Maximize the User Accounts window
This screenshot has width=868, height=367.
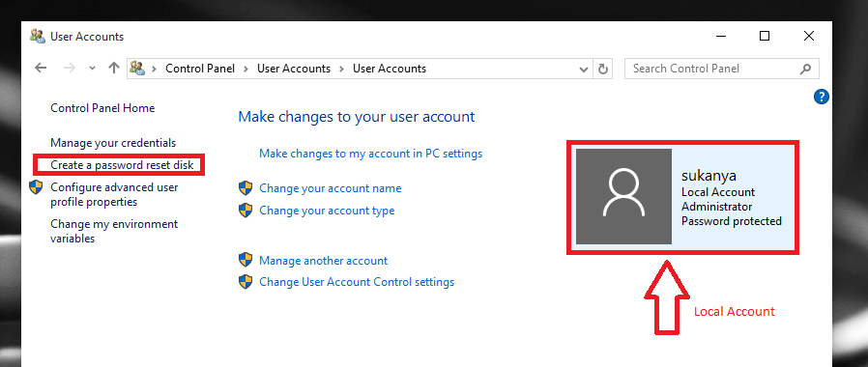pyautogui.click(x=765, y=36)
